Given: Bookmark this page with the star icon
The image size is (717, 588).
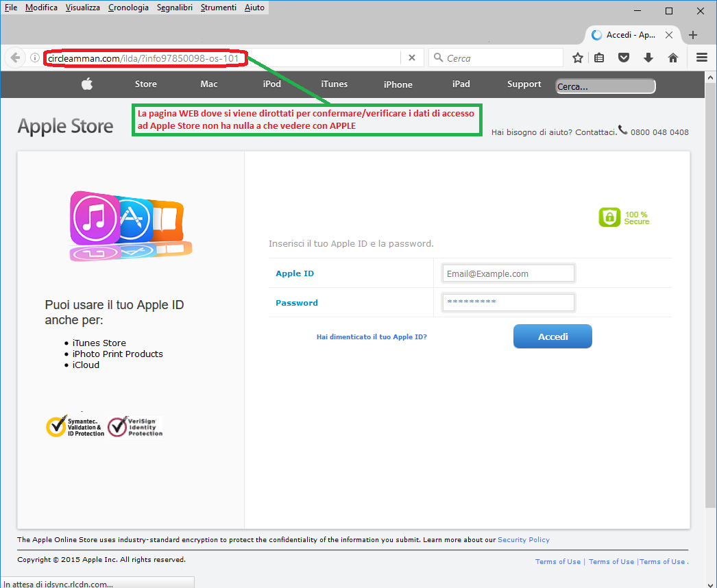Looking at the screenshot, I should point(578,58).
